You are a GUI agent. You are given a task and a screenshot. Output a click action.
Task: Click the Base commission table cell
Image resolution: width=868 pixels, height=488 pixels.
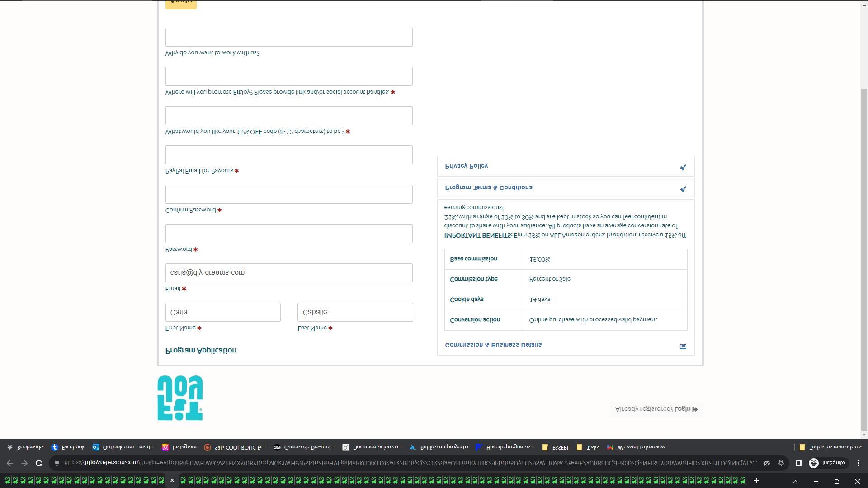(x=484, y=259)
